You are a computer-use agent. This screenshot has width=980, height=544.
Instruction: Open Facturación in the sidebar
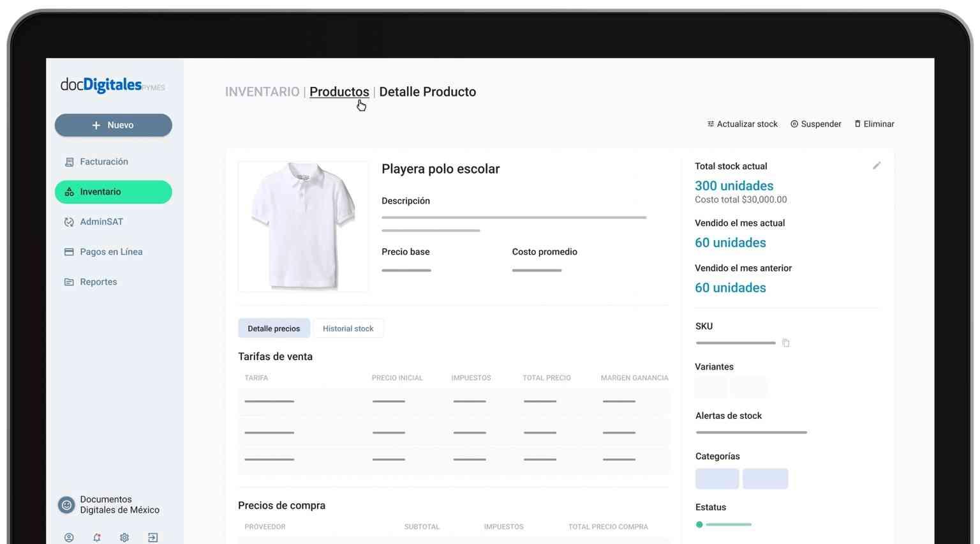point(103,162)
